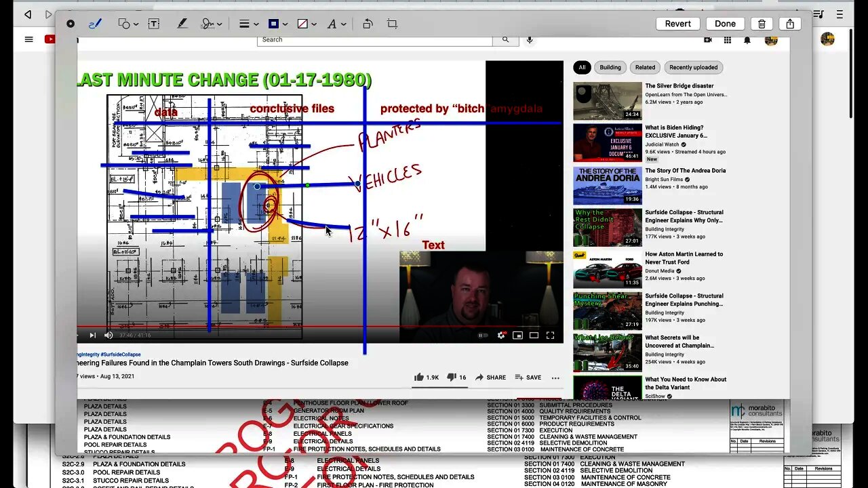Open How Aston Martin Learned thumbnail
Screen dimensions: 868x488
pyautogui.click(x=608, y=269)
